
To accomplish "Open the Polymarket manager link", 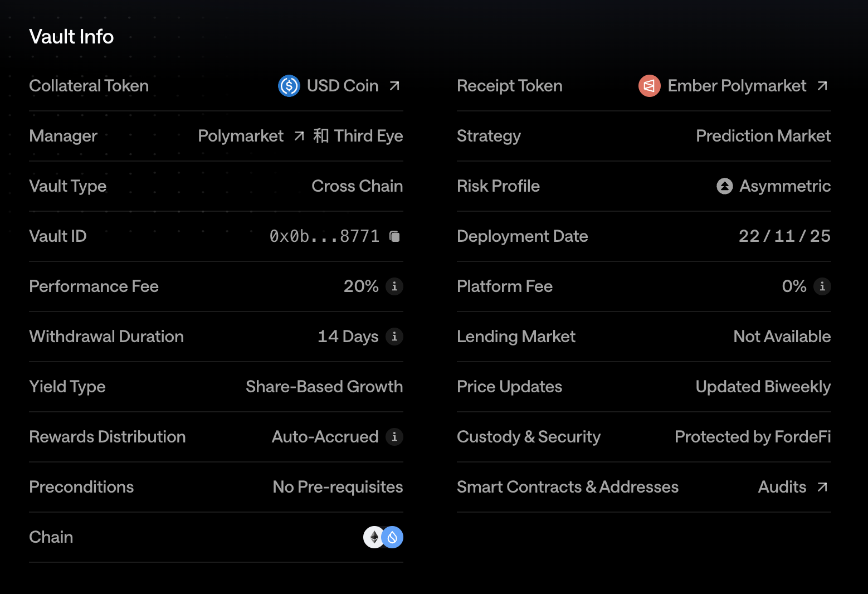I will (x=241, y=136).
